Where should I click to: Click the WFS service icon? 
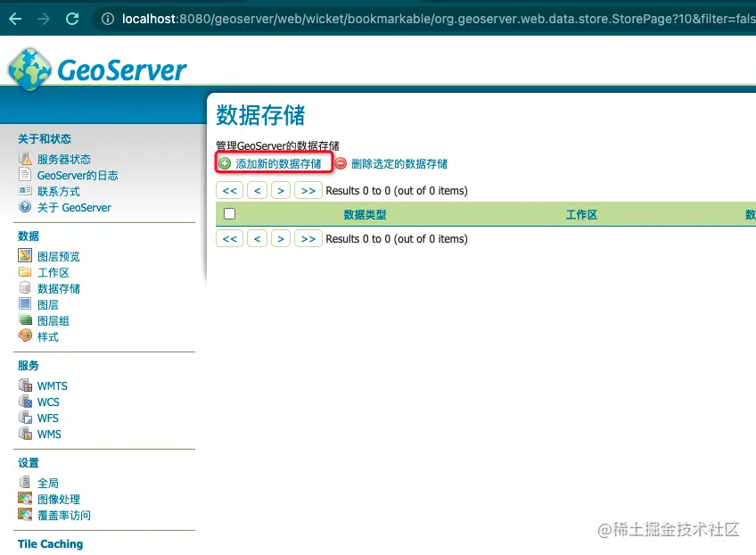[25, 417]
